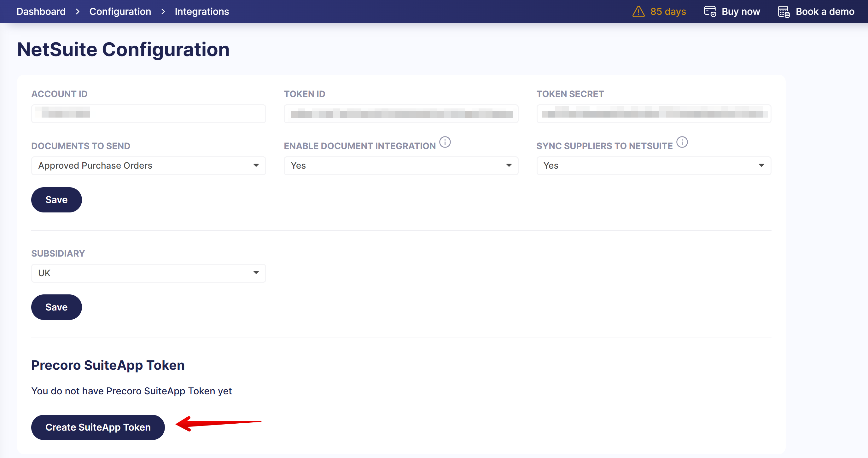Go to Configuration breadcrumb
Viewport: 868px width, 458px height.
pyautogui.click(x=120, y=11)
